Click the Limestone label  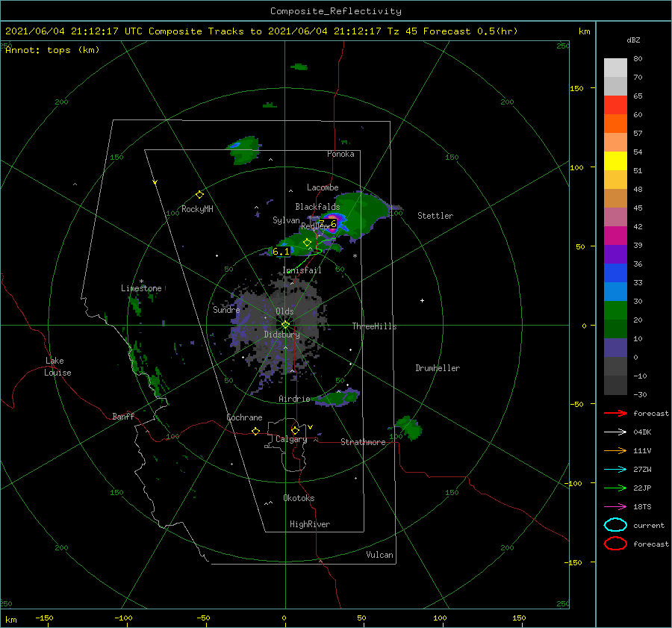click(x=141, y=288)
